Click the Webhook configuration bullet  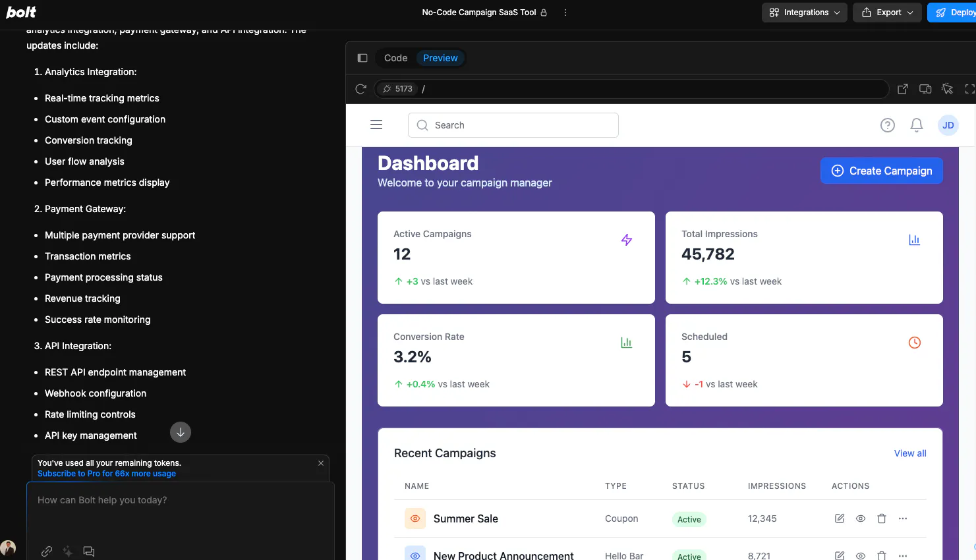coord(96,393)
